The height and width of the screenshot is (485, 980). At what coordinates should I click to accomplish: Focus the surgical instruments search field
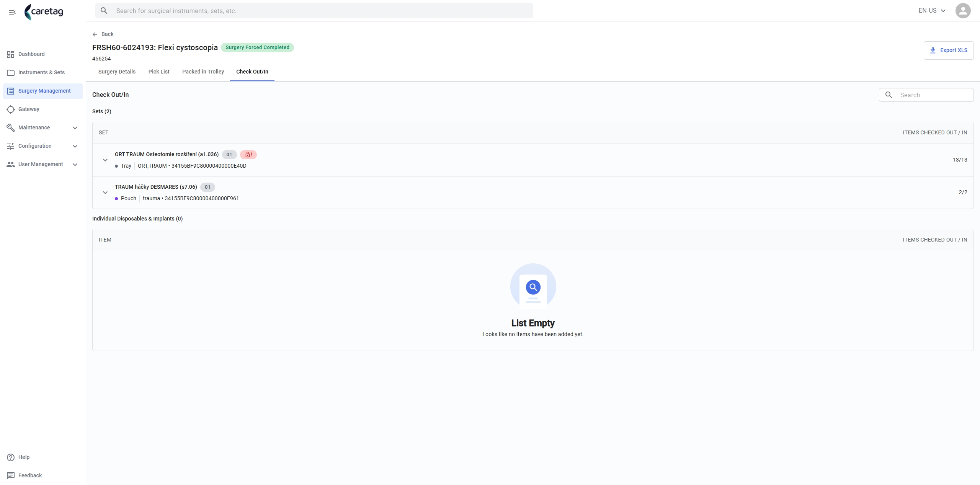314,11
